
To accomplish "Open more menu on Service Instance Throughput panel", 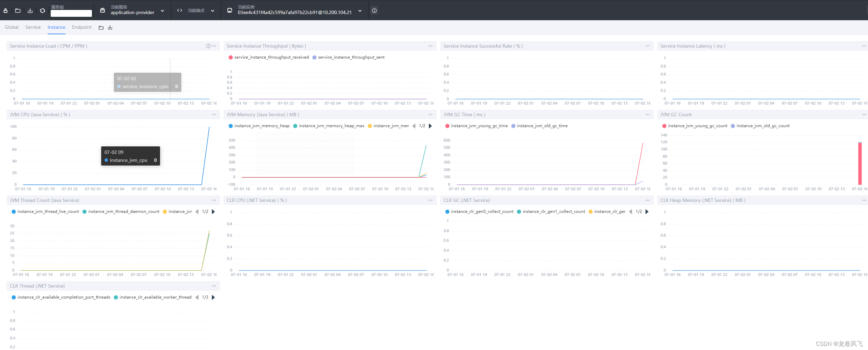I will [431, 46].
